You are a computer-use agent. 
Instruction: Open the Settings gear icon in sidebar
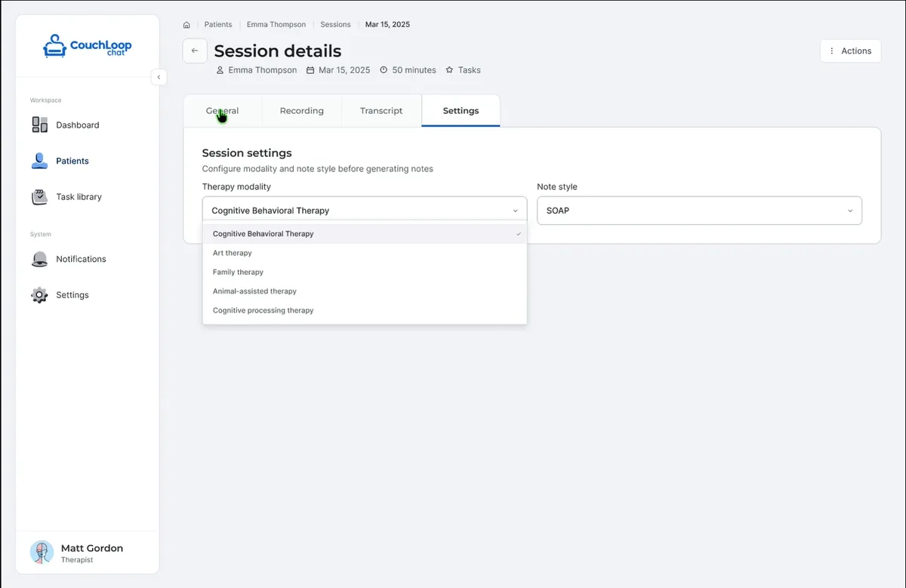(40, 295)
